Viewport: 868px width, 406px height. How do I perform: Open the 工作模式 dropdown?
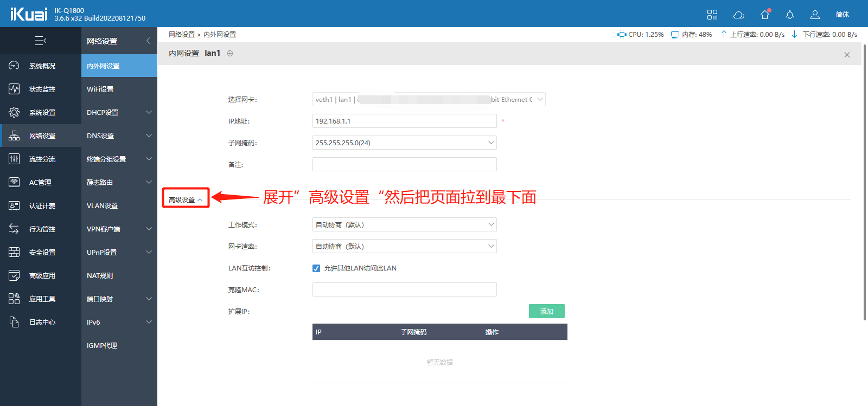tap(404, 224)
